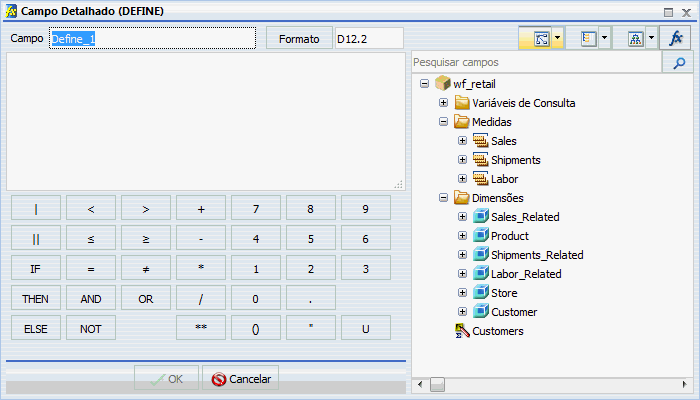Click the hierarchy structure toolbar icon
700x400 pixels.
click(635, 39)
